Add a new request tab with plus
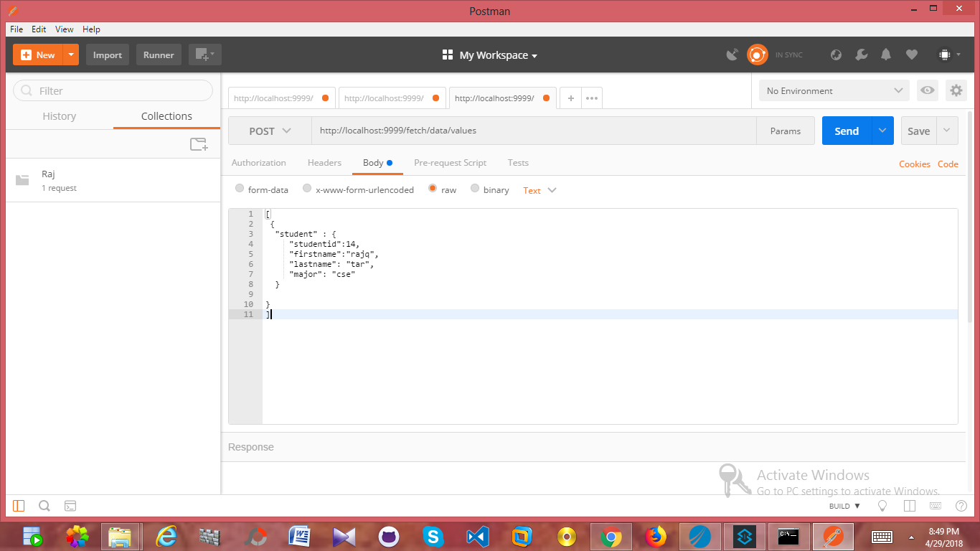This screenshot has height=551, width=980. coord(571,98)
